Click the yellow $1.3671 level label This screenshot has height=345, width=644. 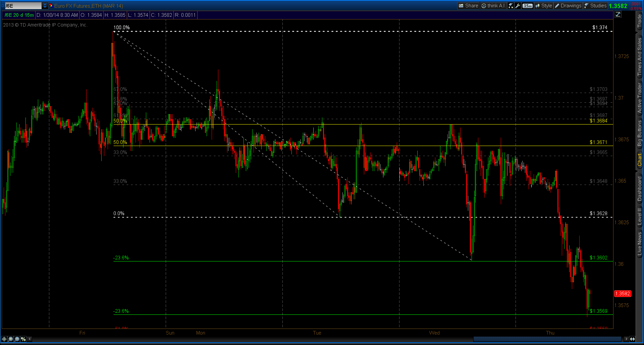click(598, 142)
